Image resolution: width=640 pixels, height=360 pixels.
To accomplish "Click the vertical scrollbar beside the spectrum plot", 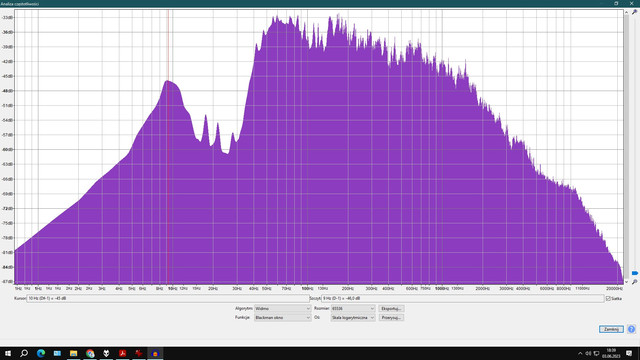I will (x=626, y=146).
